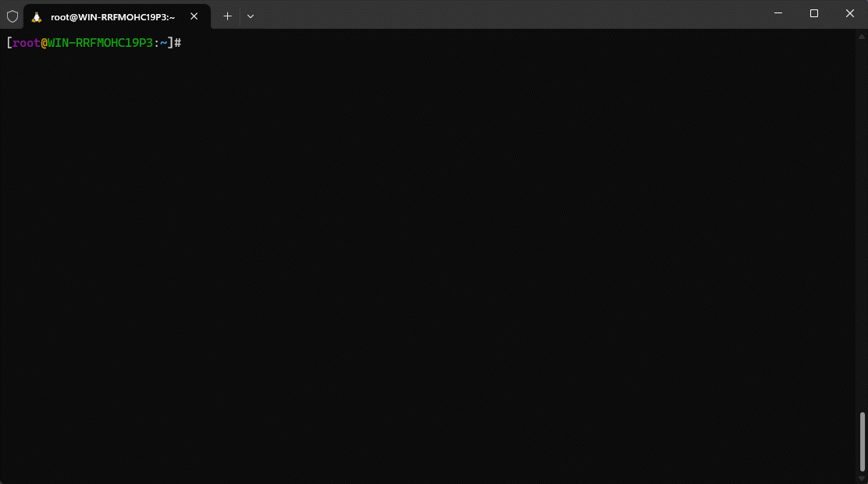This screenshot has height=484, width=868.
Task: Place cursor right after the prompt
Action: (x=186, y=43)
